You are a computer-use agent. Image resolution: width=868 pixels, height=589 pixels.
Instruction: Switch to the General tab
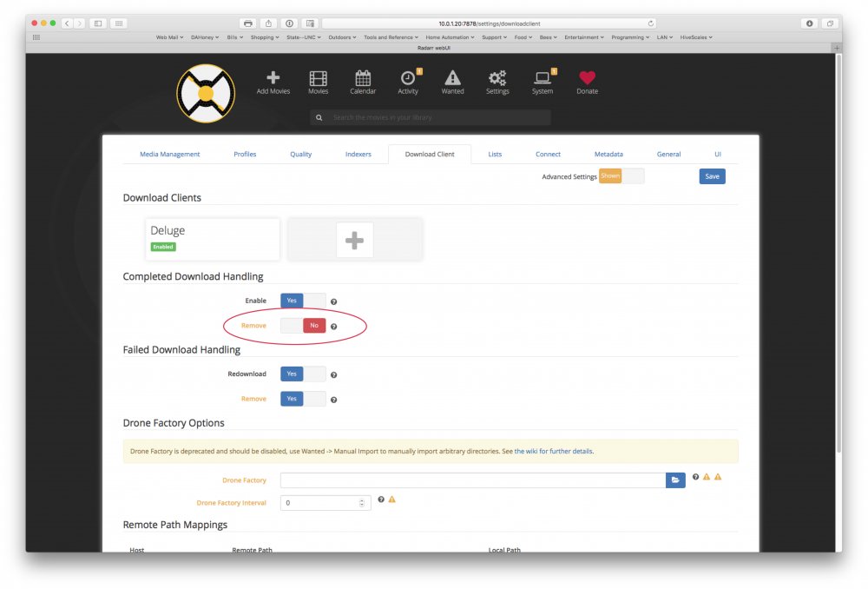(x=668, y=155)
